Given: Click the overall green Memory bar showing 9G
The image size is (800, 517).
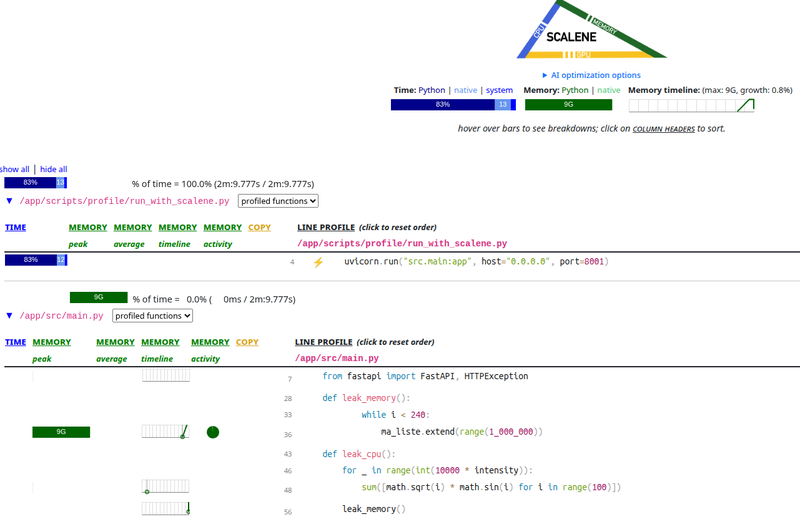Looking at the screenshot, I should [x=568, y=105].
